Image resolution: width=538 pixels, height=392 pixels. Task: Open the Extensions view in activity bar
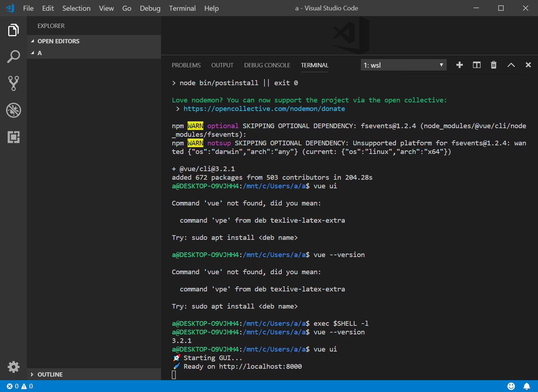point(13,137)
